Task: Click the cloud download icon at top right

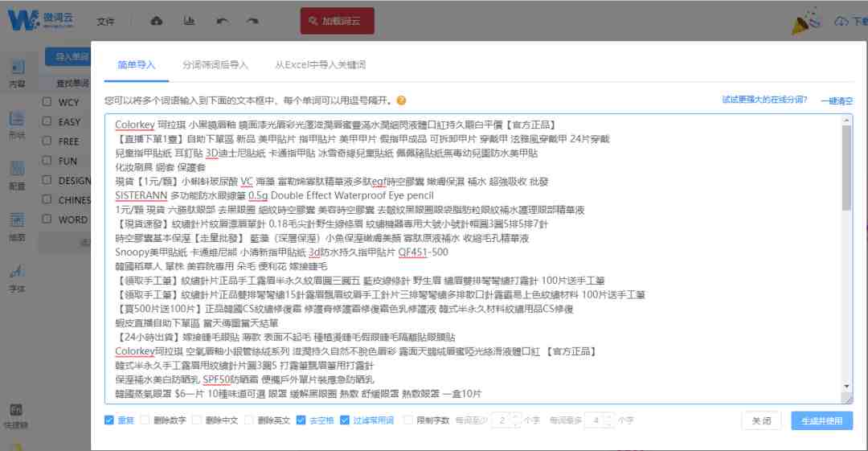Action: coord(841,21)
